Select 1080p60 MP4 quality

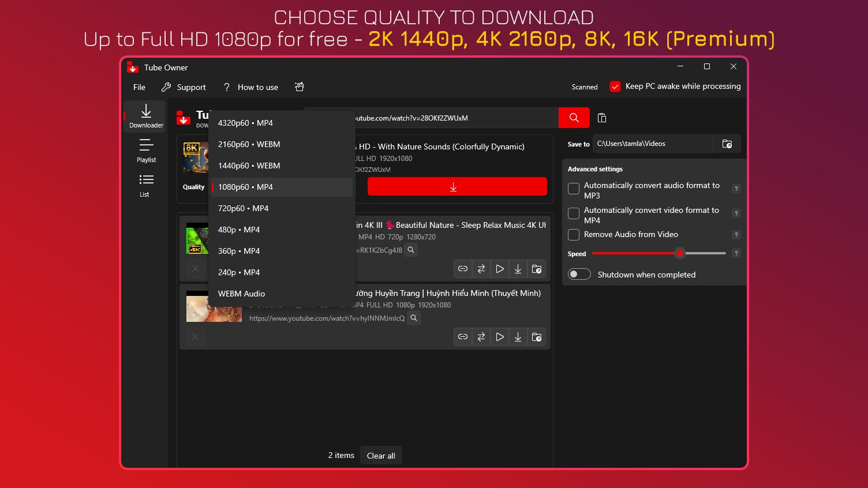[x=282, y=187]
